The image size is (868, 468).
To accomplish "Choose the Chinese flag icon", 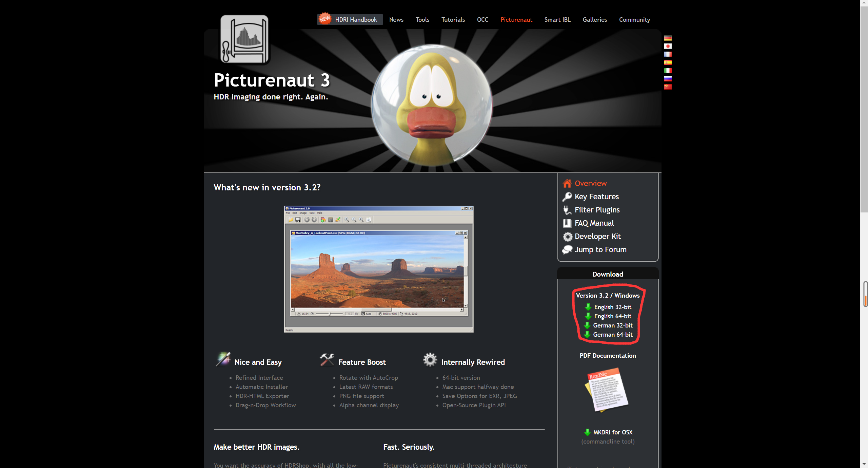I will click(x=668, y=87).
